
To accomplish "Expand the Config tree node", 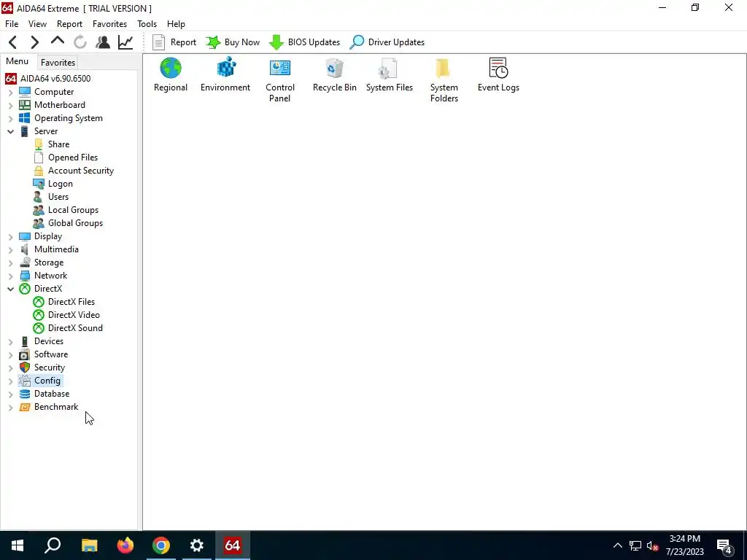I will coord(10,381).
